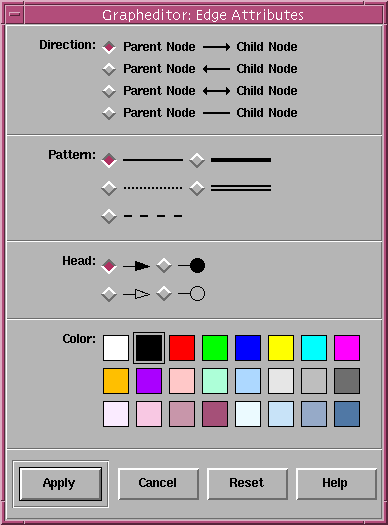Pick the hollow circle head style
The width and height of the screenshot is (388, 525).
point(164,294)
